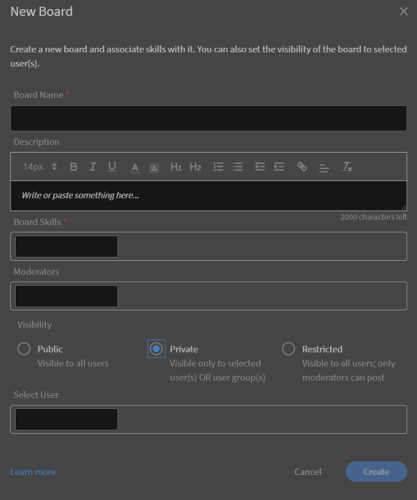Open the Board Skills selection field
Screen dimensions: 417x500
tap(208, 246)
